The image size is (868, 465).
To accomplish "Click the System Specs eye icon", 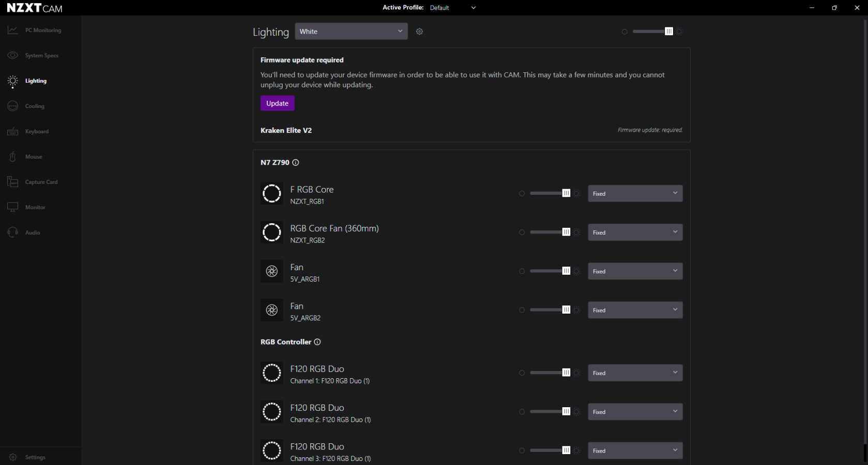I will tap(13, 55).
